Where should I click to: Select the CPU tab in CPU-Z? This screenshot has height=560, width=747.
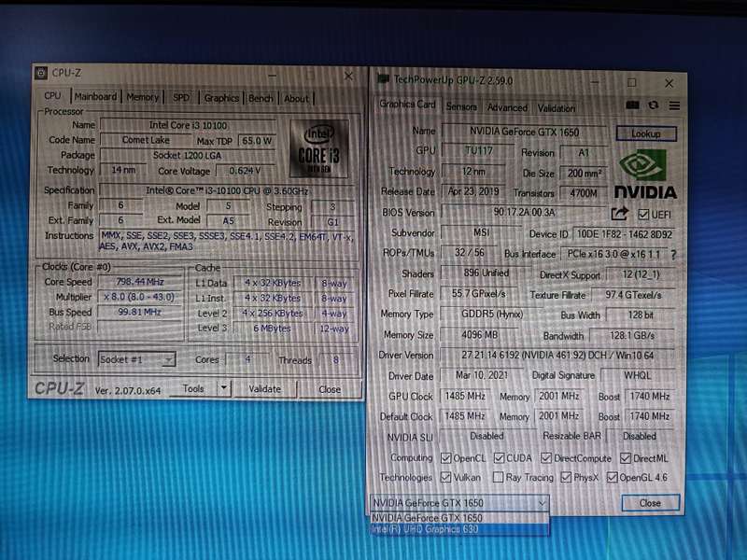point(52,96)
